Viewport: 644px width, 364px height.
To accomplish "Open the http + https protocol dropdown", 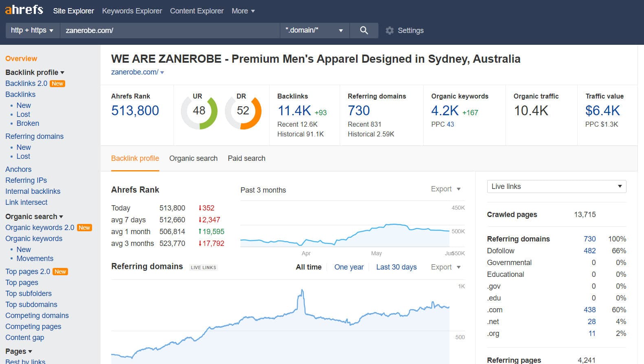I will point(33,30).
